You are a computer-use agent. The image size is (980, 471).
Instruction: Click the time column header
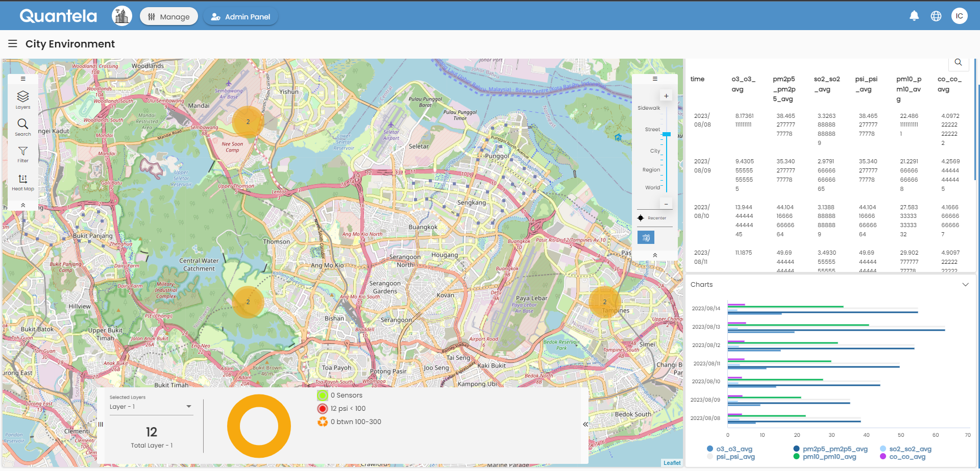tap(697, 79)
